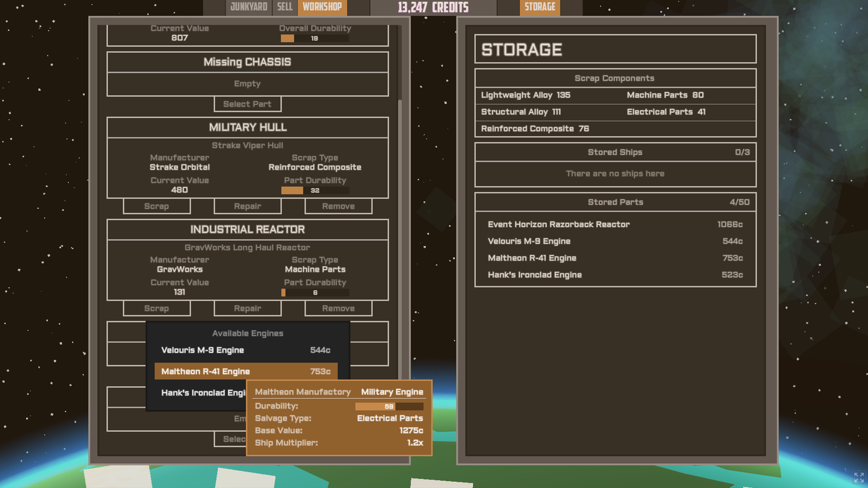Click the Scrap Components header
The width and height of the screenshot is (868, 488).
pos(615,78)
